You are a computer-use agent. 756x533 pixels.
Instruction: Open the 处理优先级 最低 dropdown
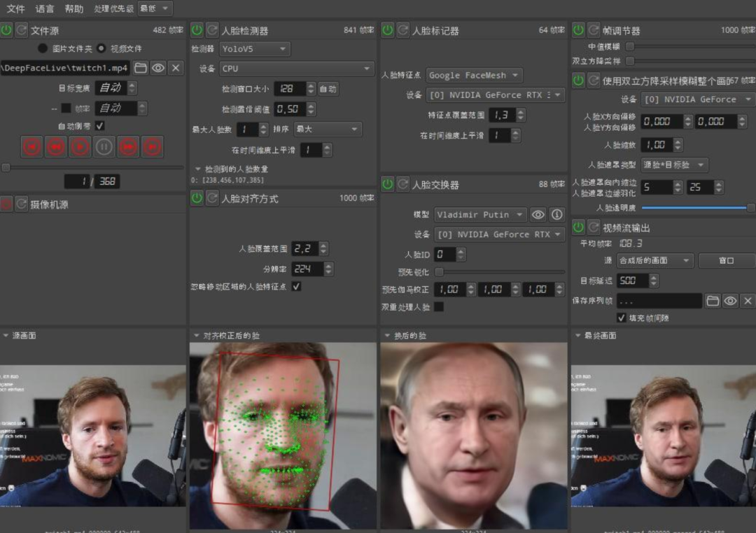click(x=155, y=8)
